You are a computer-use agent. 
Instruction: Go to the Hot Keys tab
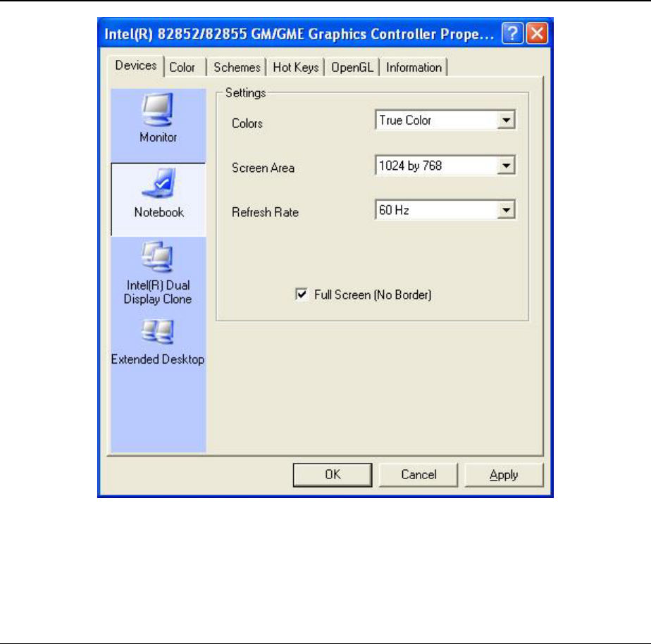pyautogui.click(x=296, y=67)
